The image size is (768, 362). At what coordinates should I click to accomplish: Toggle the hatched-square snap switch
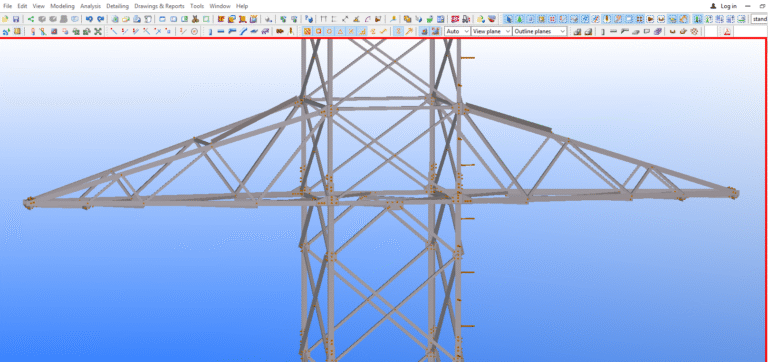coord(307,31)
